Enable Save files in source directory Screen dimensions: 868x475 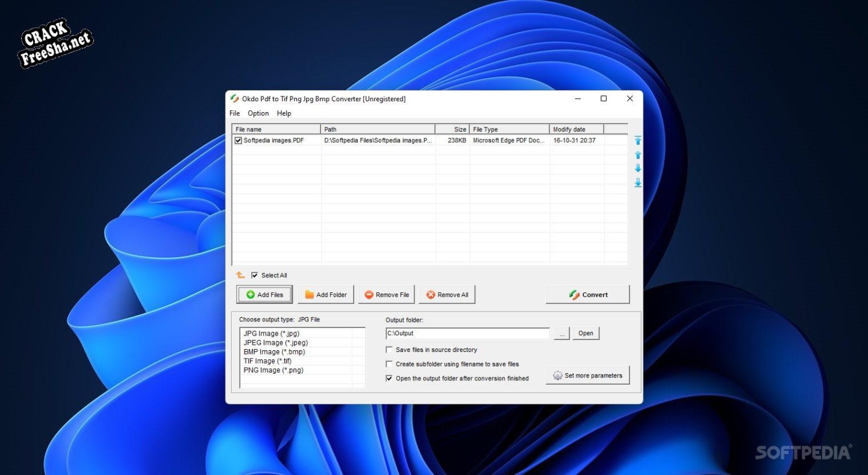(x=389, y=350)
